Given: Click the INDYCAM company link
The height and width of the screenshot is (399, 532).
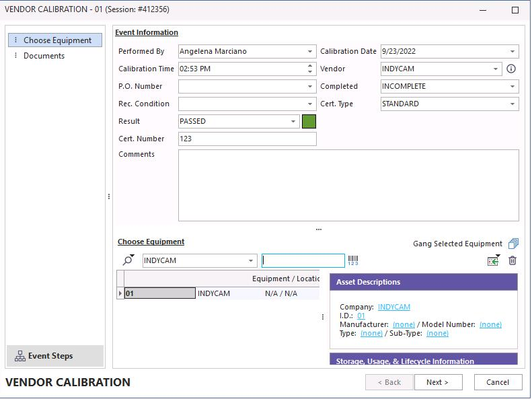Looking at the screenshot, I should [x=393, y=307].
